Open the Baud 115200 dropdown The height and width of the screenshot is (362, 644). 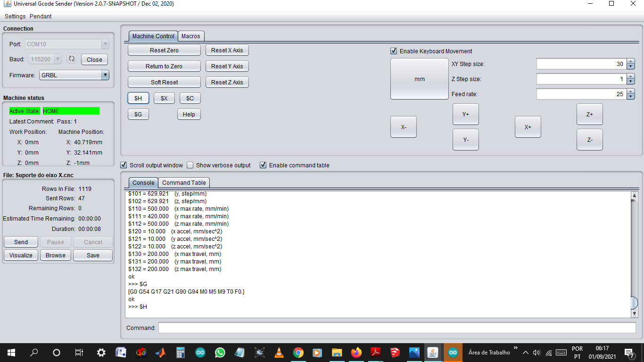58,59
